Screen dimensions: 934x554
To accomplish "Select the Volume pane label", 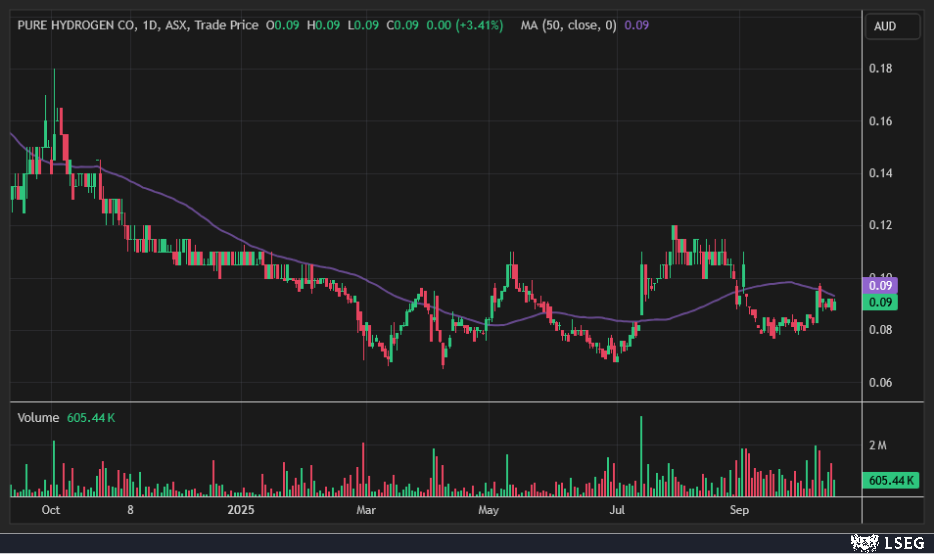I will tap(38, 417).
